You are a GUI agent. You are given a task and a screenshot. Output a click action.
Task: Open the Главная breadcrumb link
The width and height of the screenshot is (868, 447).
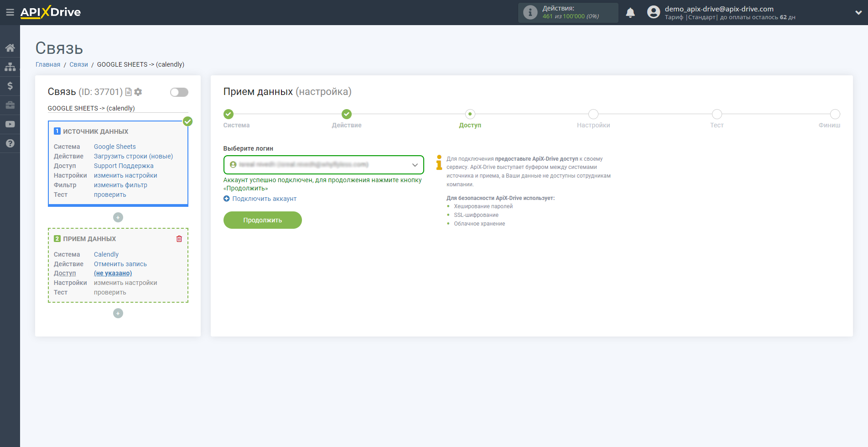[48, 64]
